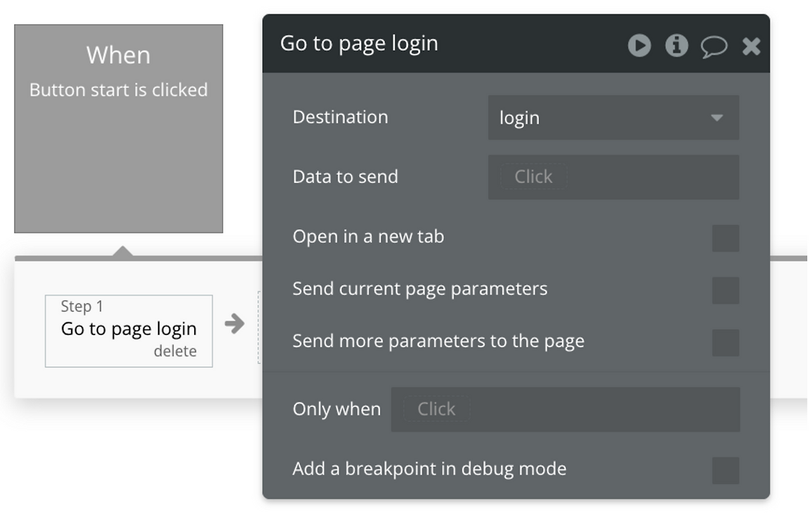
Task: Click the Only when label
Action: pyautogui.click(x=336, y=409)
